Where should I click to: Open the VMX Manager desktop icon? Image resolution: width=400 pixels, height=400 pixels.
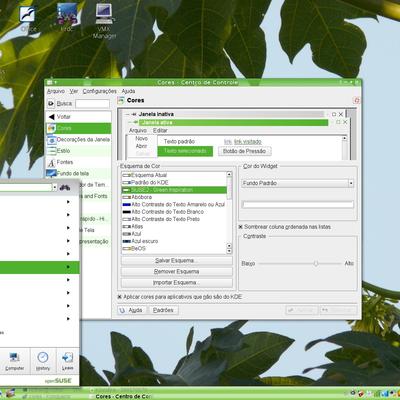coord(104,21)
